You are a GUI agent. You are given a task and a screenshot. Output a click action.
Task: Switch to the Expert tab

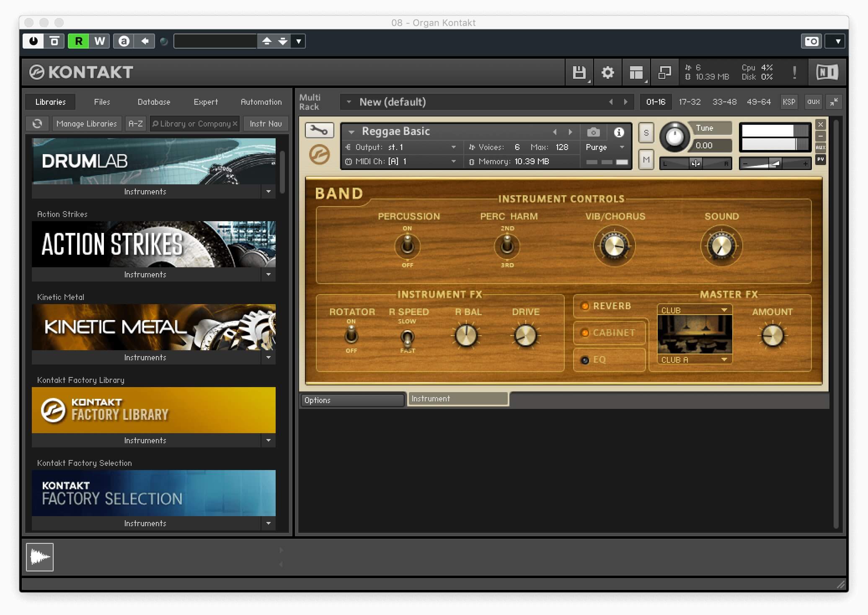(x=206, y=102)
